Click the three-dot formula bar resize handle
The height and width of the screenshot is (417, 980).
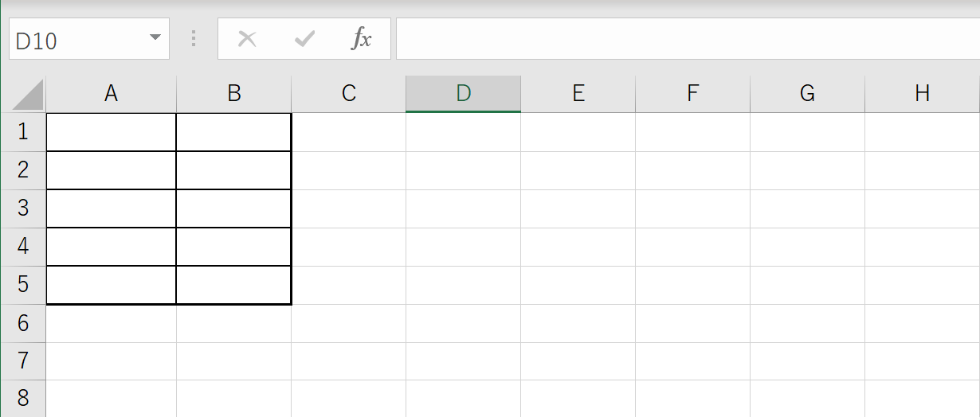point(194,39)
